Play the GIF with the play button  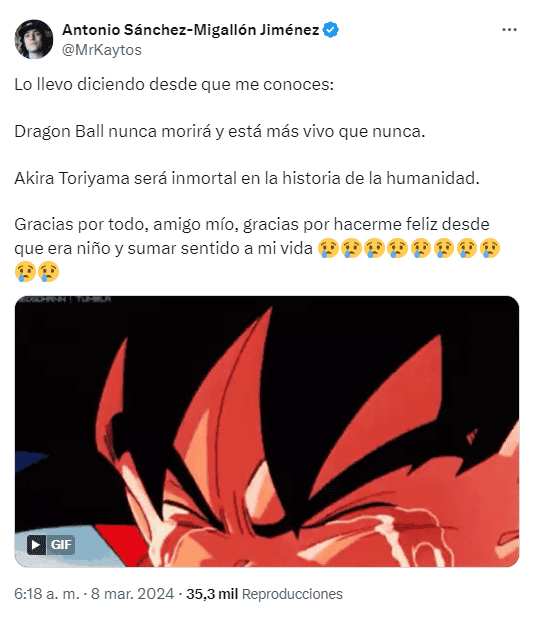[x=36, y=545]
